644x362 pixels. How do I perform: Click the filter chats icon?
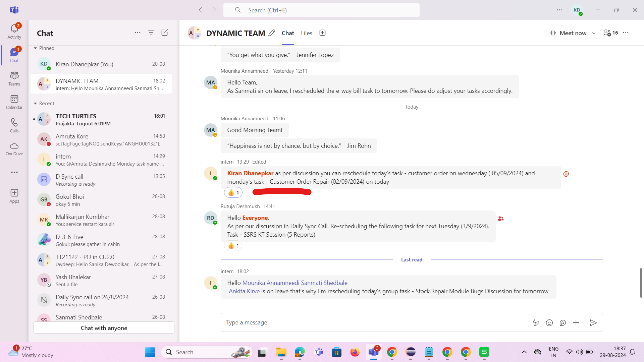[151, 33]
